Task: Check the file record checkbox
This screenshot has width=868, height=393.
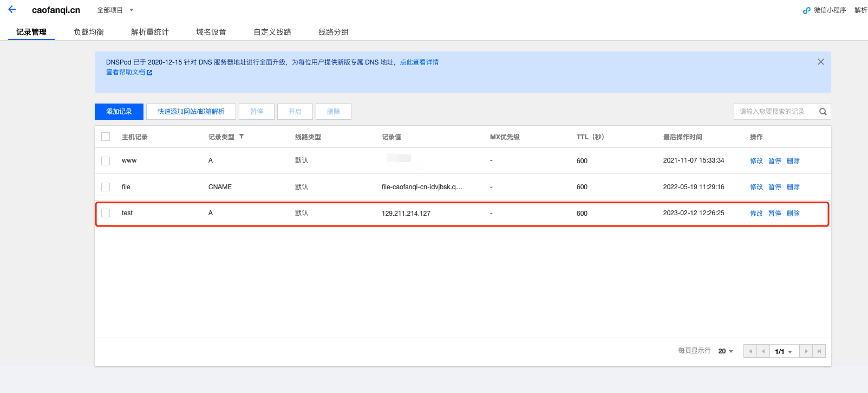Action: [106, 187]
